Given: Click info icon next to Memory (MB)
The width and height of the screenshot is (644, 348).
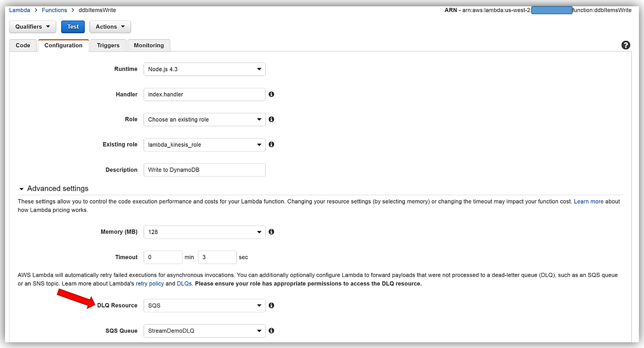Looking at the screenshot, I should click(271, 232).
